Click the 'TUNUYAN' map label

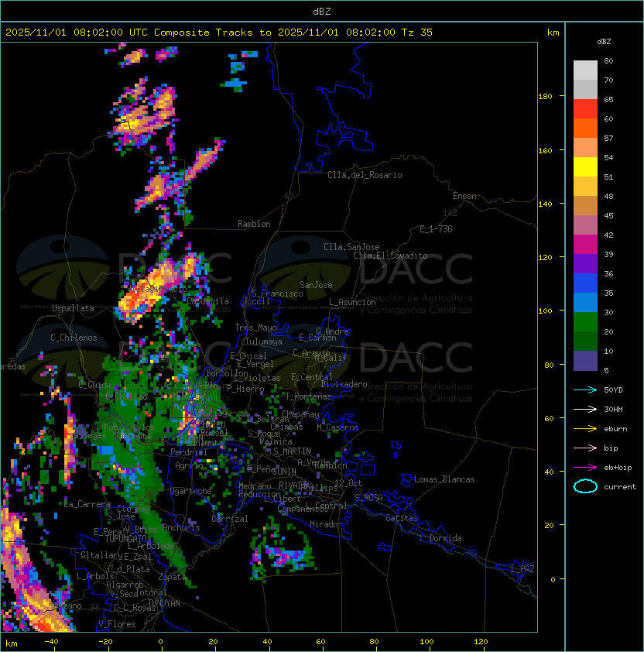click(x=164, y=603)
